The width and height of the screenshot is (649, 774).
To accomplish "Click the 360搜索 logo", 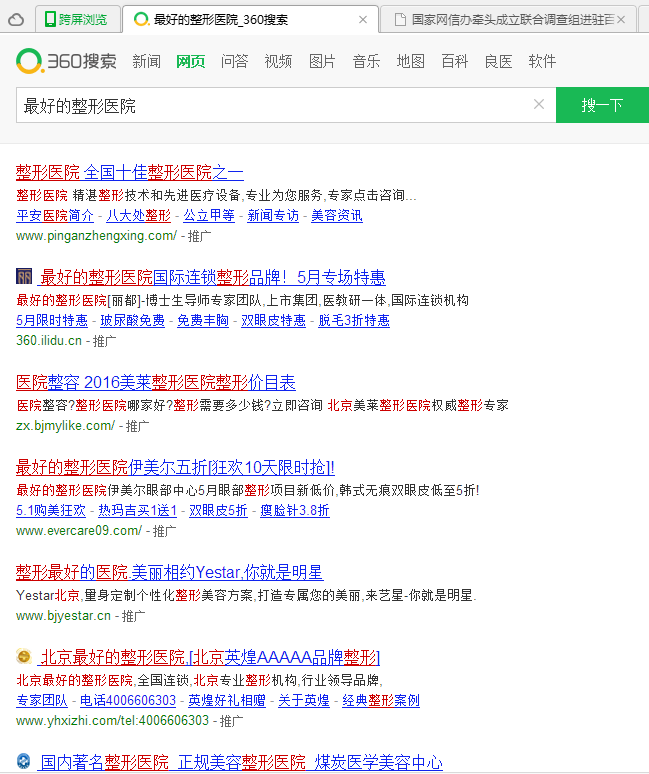I will pos(67,61).
